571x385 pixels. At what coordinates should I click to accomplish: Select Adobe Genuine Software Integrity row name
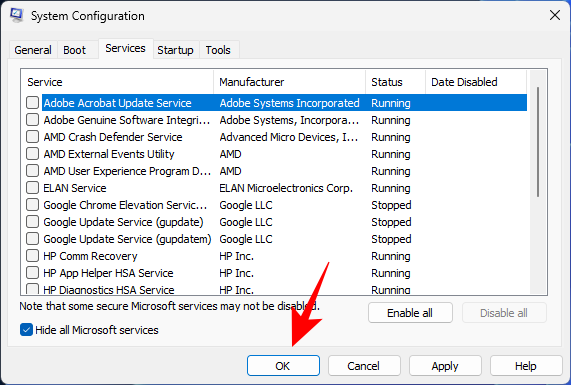pos(127,120)
